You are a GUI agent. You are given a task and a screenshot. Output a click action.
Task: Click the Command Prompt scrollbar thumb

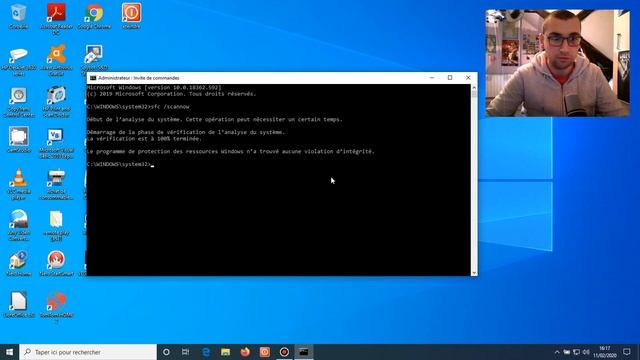pos(474,94)
